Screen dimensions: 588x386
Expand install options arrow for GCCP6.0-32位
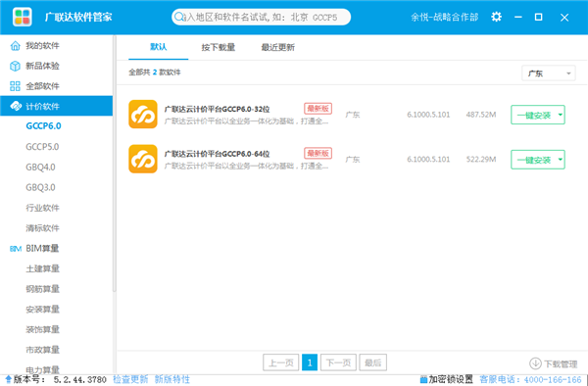pos(561,115)
